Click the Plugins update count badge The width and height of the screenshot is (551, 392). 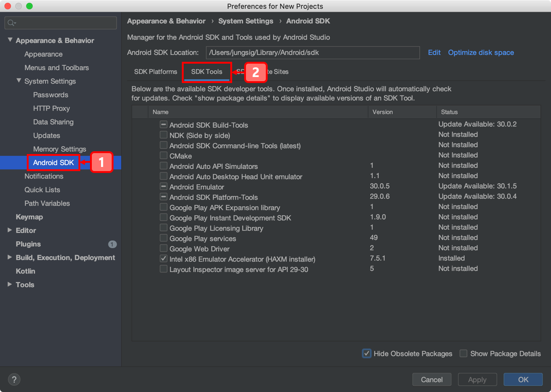[113, 244]
